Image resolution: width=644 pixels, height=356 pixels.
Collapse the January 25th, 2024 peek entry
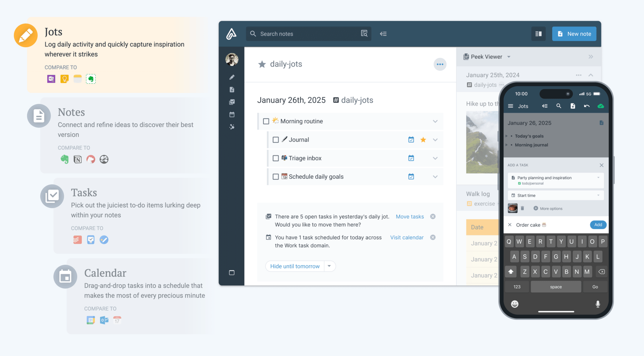point(591,75)
